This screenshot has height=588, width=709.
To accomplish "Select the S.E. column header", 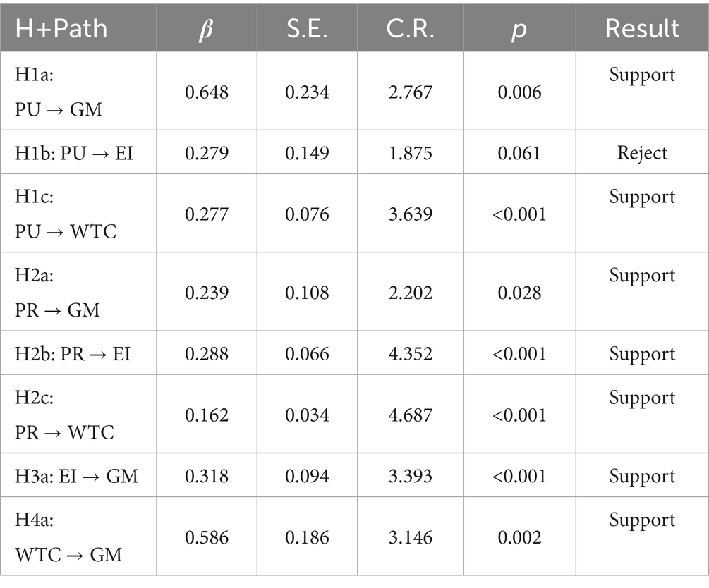I will point(307,29).
